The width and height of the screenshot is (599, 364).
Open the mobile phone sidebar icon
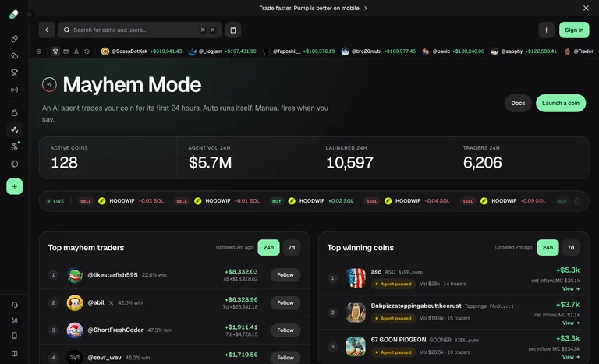pyautogui.click(x=15, y=336)
